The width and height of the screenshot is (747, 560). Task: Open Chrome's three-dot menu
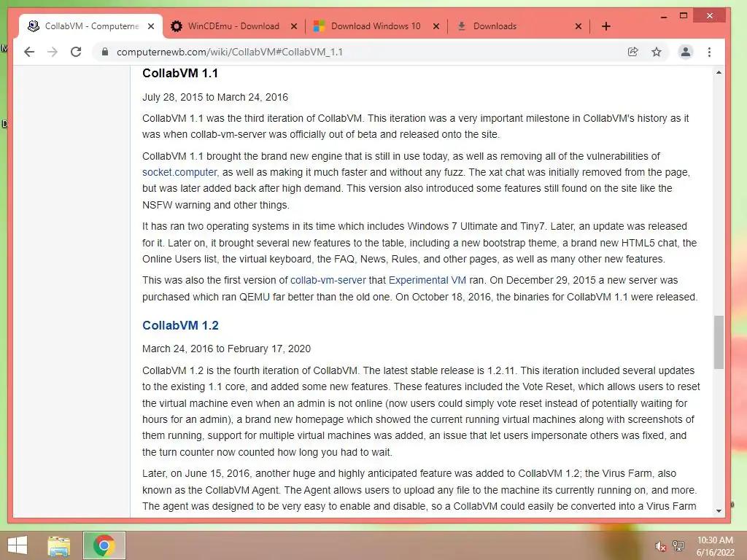pos(709,52)
